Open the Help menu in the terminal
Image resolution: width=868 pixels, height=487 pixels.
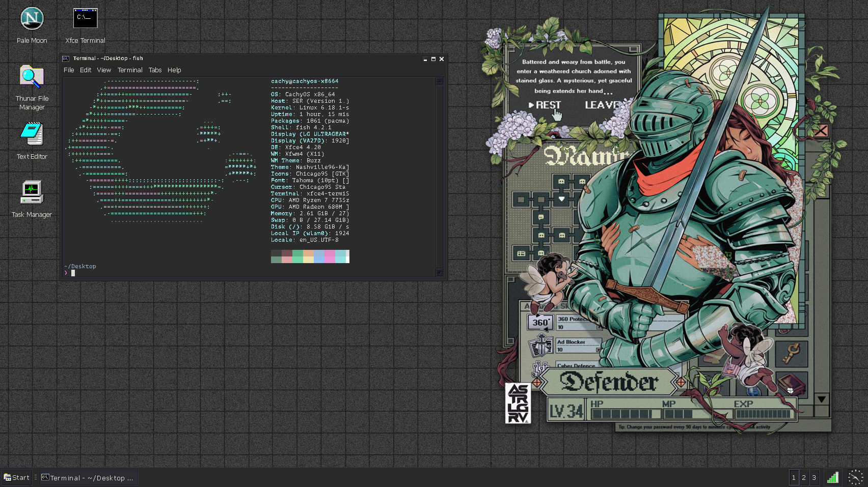(x=174, y=70)
